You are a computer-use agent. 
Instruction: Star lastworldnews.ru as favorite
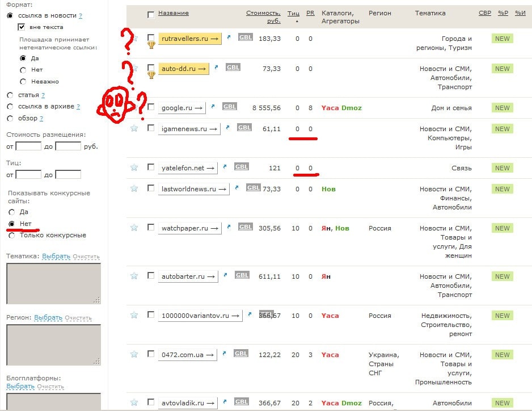(134, 188)
